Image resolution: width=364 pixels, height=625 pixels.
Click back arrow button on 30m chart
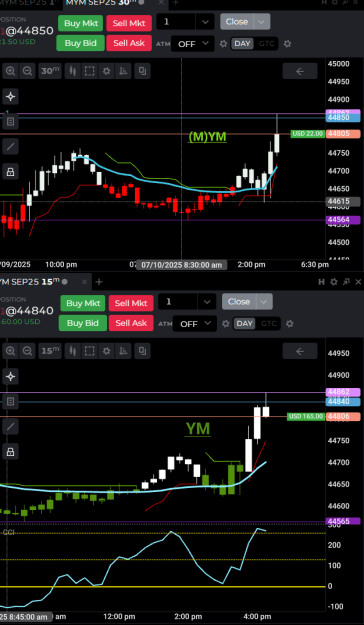pos(300,71)
